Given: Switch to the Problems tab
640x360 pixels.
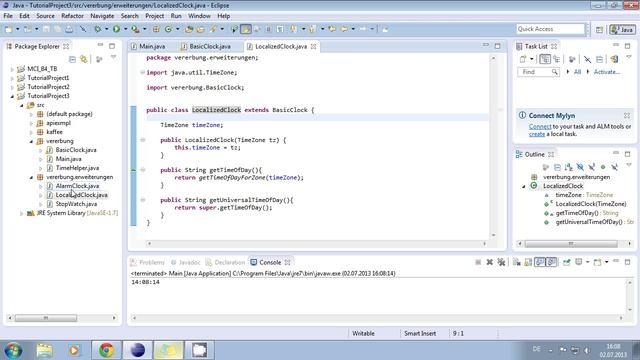Looking at the screenshot, I should [147, 262].
